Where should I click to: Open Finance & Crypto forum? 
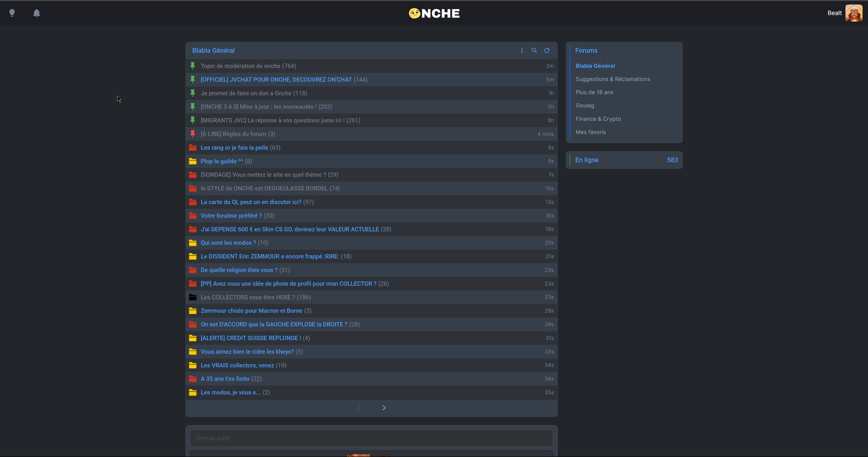[x=598, y=119]
